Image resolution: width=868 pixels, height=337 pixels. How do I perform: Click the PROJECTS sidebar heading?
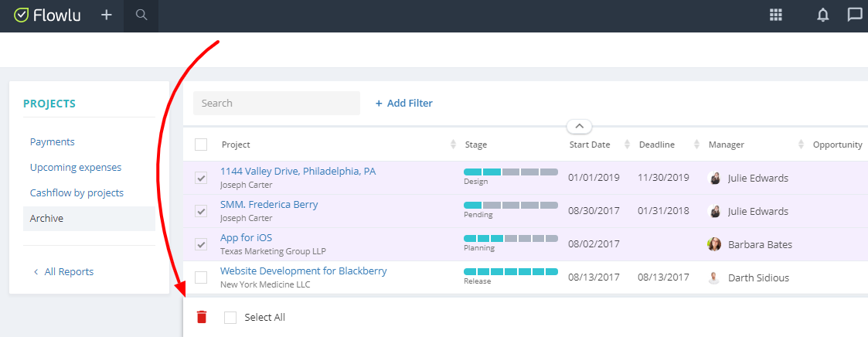(x=49, y=104)
